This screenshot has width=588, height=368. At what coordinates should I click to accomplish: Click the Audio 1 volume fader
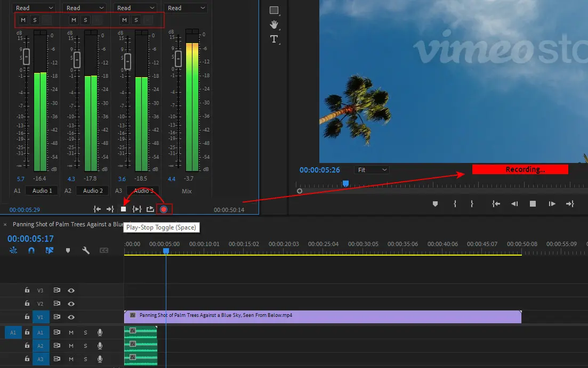pos(26,56)
